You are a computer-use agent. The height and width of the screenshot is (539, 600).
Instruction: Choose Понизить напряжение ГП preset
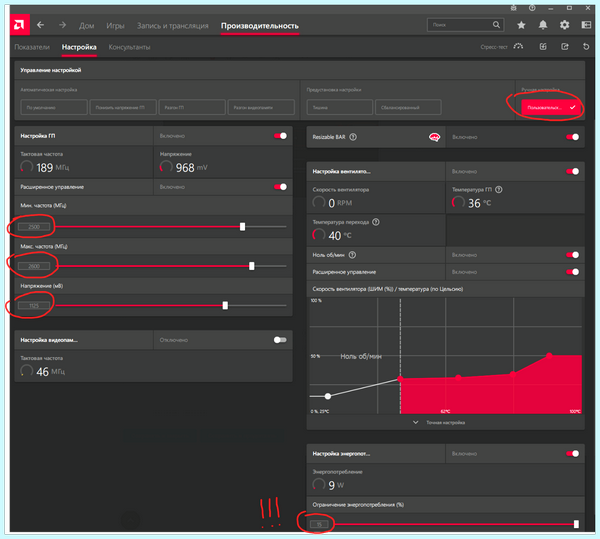click(x=123, y=107)
